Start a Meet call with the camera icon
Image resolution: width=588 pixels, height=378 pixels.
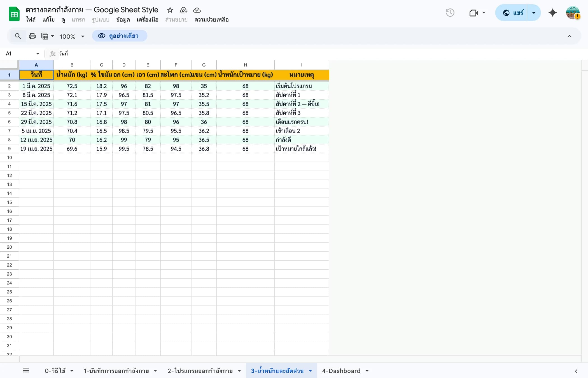pyautogui.click(x=474, y=13)
